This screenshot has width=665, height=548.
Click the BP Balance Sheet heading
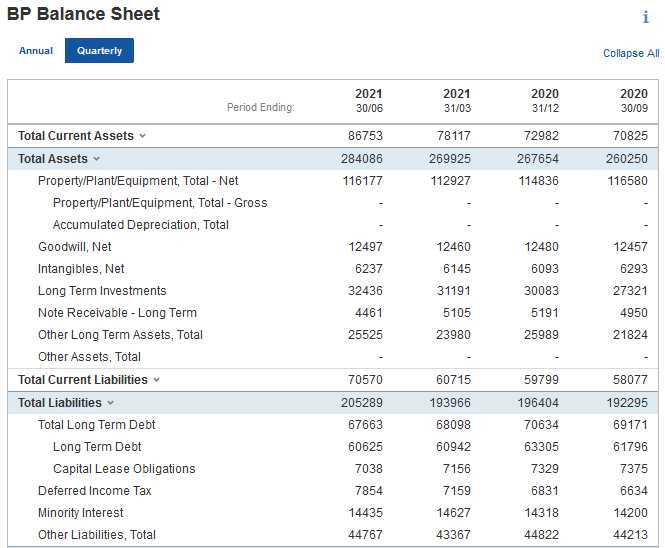coord(83,15)
